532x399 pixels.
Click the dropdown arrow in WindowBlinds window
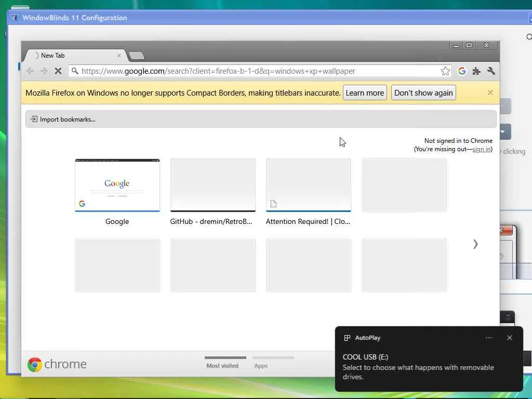pyautogui.click(x=502, y=131)
